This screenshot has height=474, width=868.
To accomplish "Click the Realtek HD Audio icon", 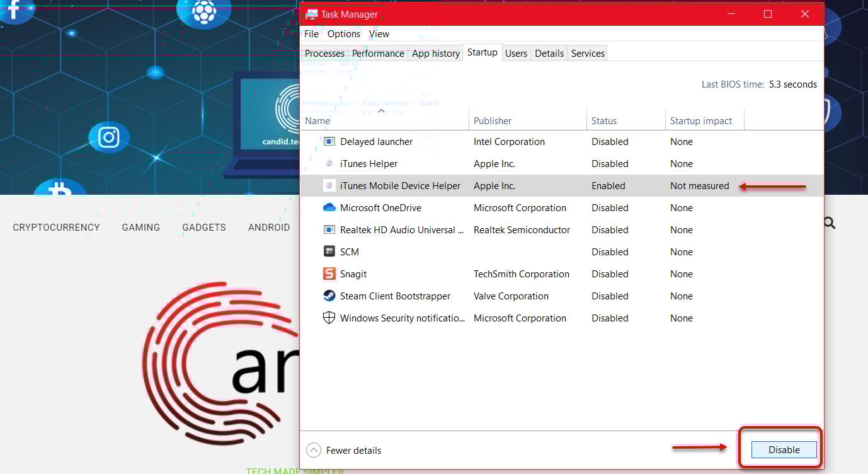I will pos(329,230).
